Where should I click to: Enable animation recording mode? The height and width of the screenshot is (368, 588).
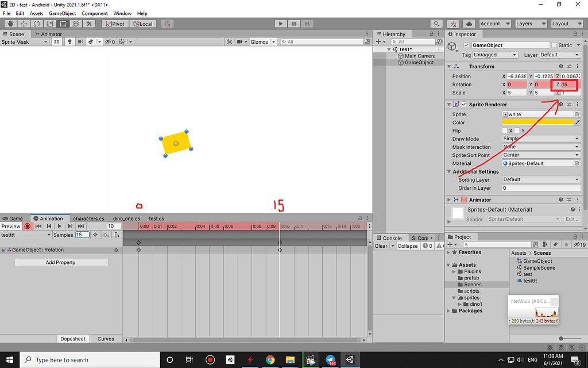click(28, 226)
